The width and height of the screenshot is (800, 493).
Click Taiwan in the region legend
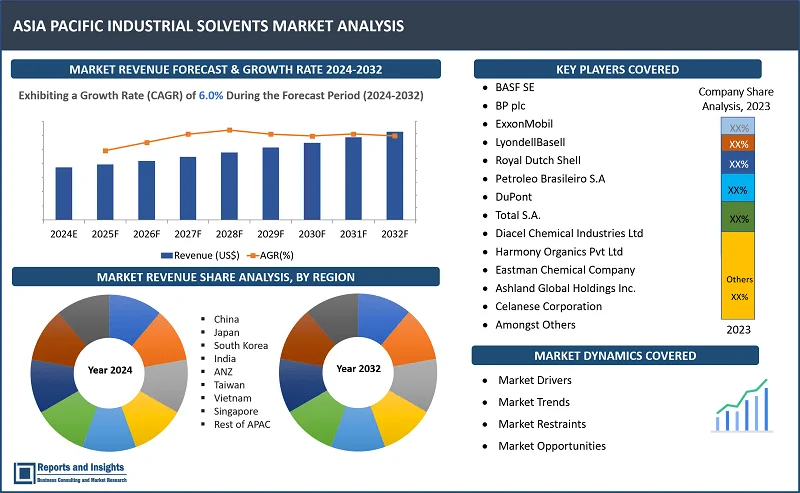pos(229,385)
